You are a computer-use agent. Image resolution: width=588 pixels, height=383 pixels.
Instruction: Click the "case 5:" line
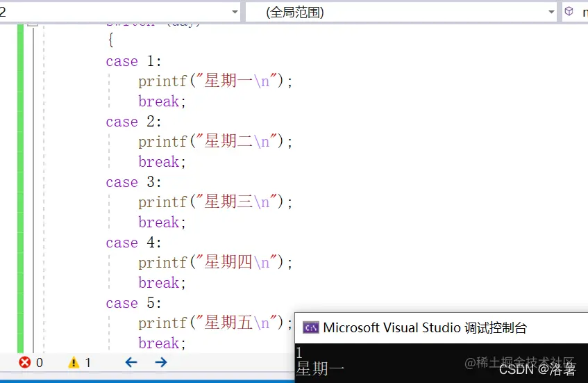click(133, 303)
